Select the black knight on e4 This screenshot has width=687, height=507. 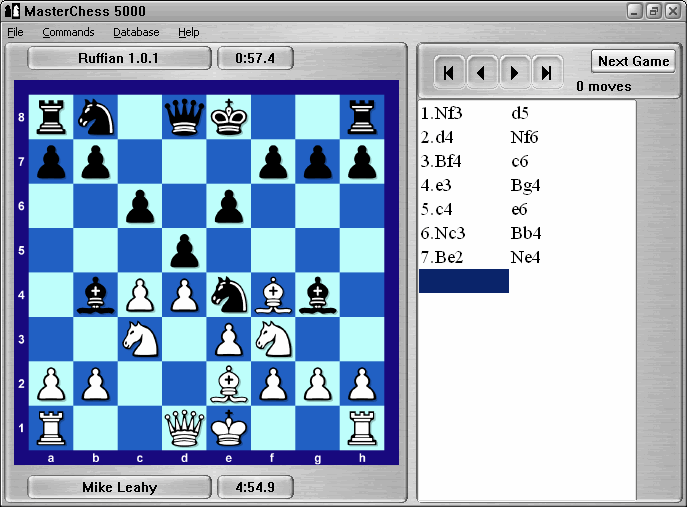pos(230,294)
